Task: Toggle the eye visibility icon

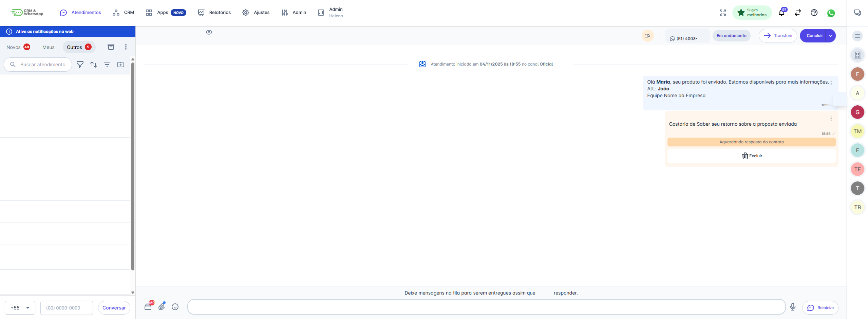Action: (x=209, y=32)
